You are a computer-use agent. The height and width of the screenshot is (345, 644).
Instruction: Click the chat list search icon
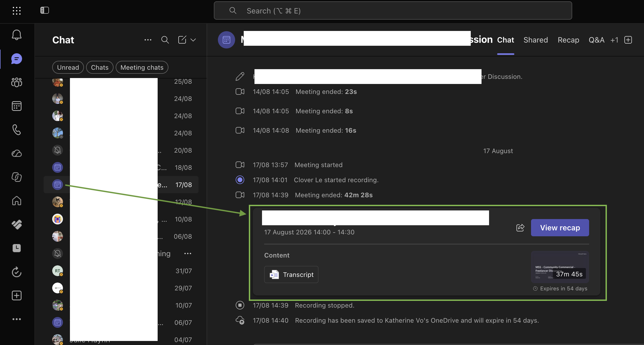point(165,40)
